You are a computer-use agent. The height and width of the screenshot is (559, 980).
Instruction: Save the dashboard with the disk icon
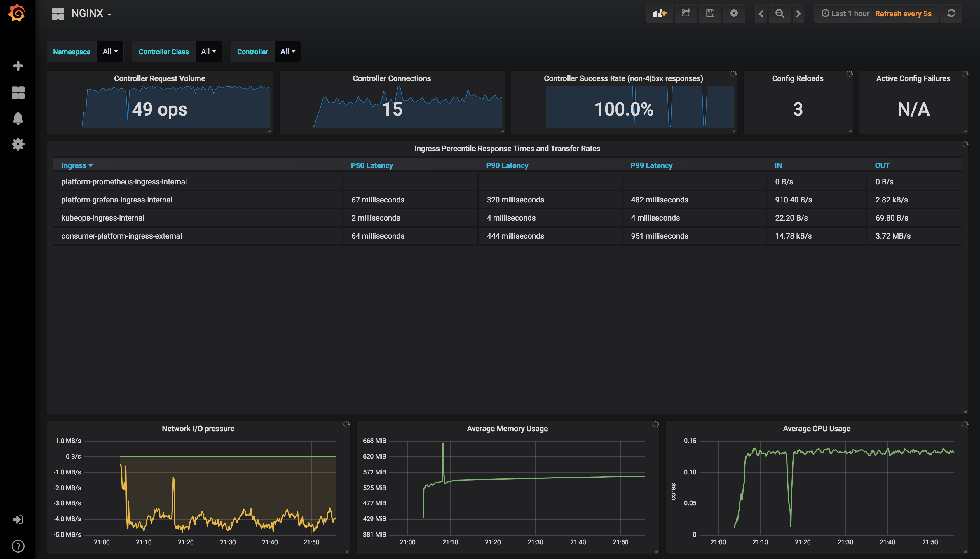click(710, 13)
